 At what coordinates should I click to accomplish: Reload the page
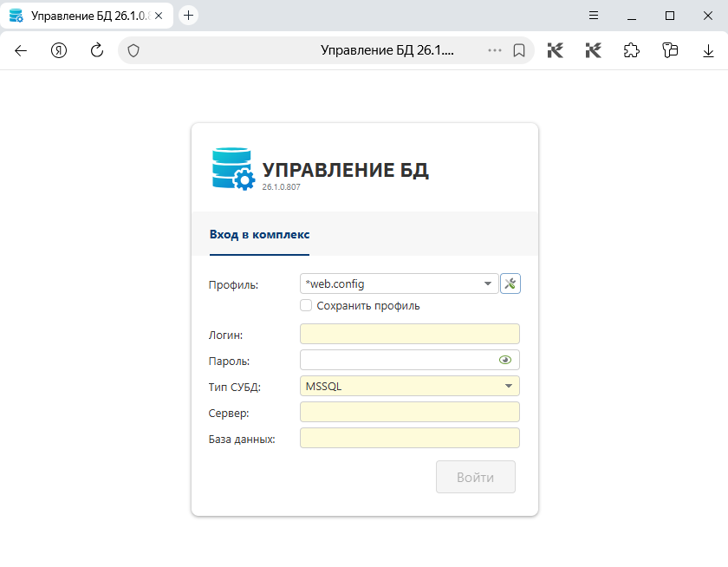97,50
